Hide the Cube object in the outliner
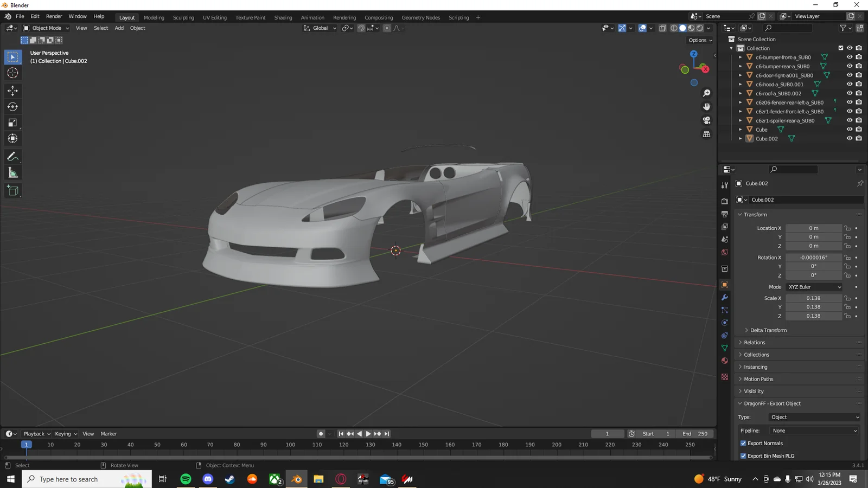The height and width of the screenshot is (488, 868). pos(850,129)
